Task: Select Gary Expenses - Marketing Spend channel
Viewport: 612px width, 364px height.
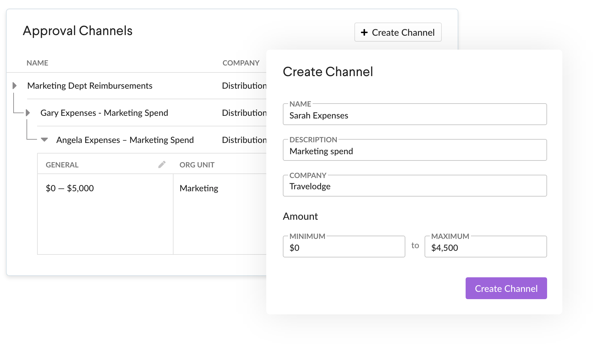Action: (x=104, y=113)
